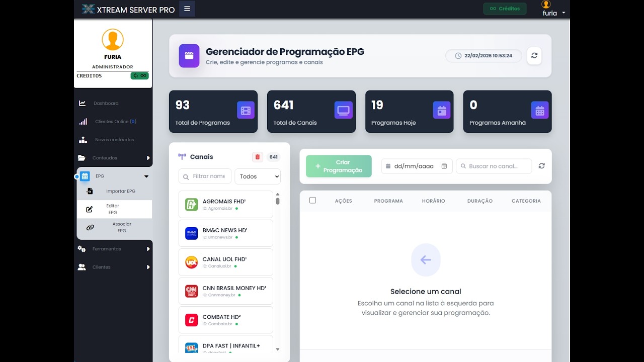Select the BM&C NEWS HD¹ channel
Image resolution: width=644 pixels, height=362 pixels.
click(226, 233)
